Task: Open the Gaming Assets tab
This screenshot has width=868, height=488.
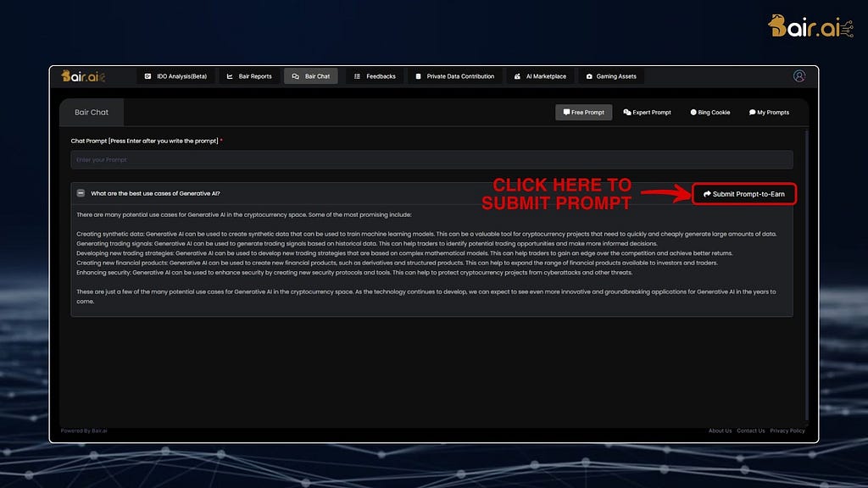Action: (611, 76)
